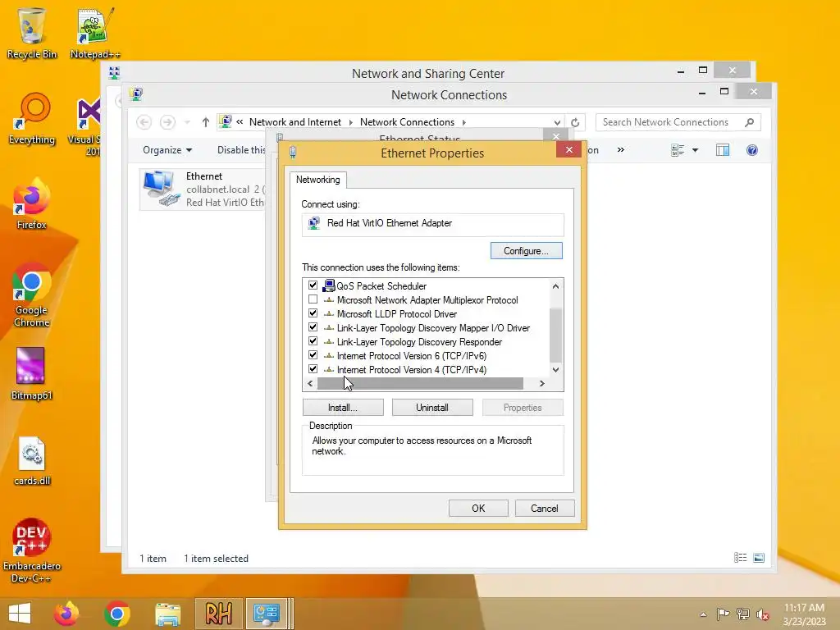Open the address bar history dropdown

point(557,123)
